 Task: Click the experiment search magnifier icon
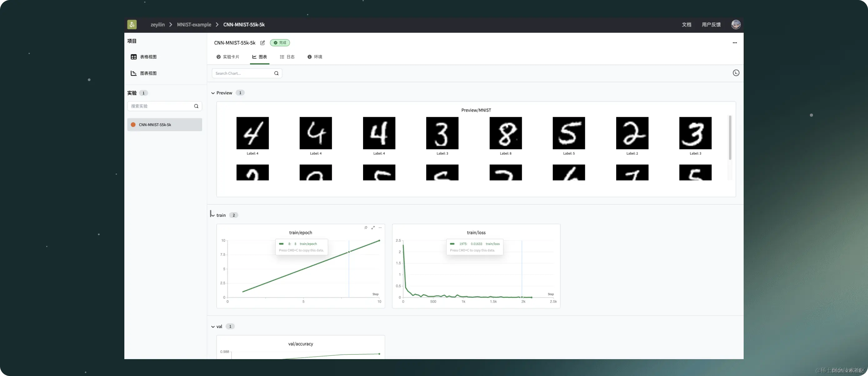pos(196,106)
